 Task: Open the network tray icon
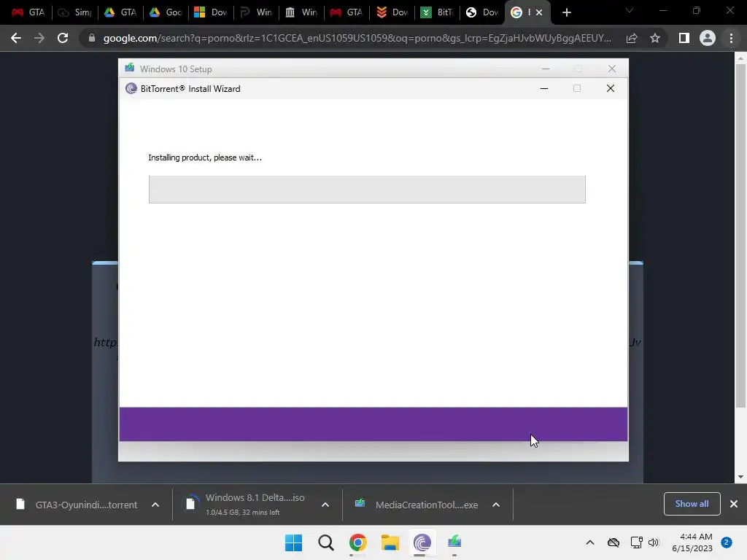tap(636, 542)
